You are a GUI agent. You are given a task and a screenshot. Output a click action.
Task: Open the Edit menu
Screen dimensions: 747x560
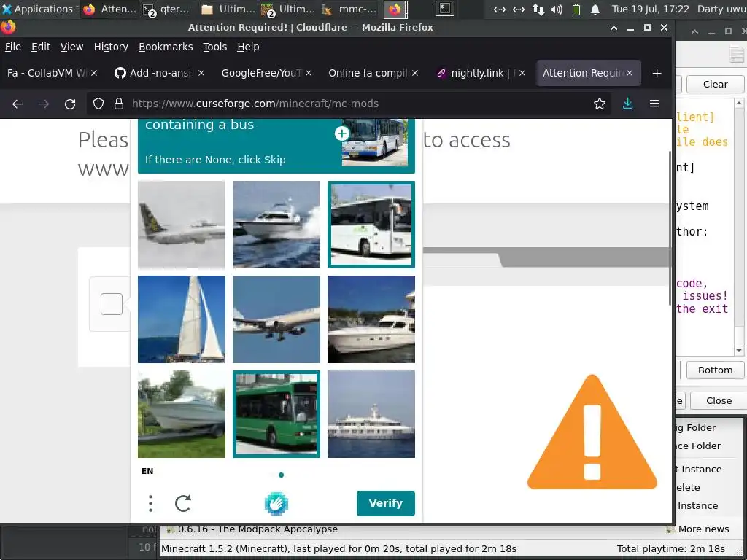click(41, 47)
